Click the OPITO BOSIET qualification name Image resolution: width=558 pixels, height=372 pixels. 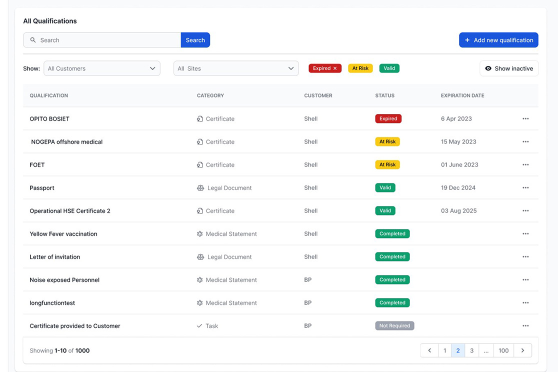(49, 119)
